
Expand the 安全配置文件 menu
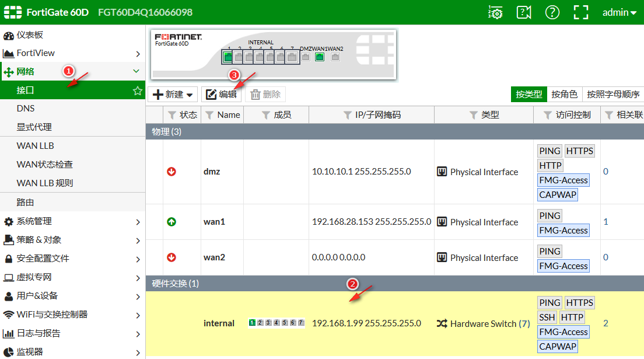coord(73,259)
